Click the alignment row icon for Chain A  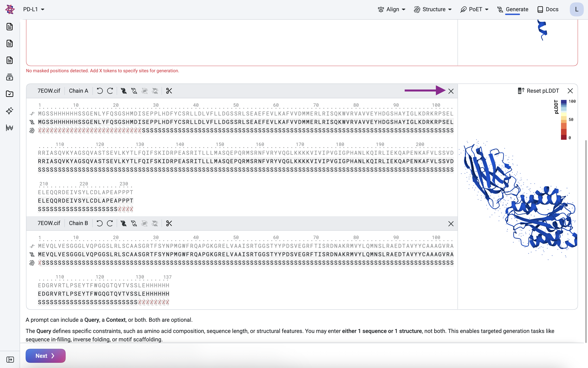(32, 114)
